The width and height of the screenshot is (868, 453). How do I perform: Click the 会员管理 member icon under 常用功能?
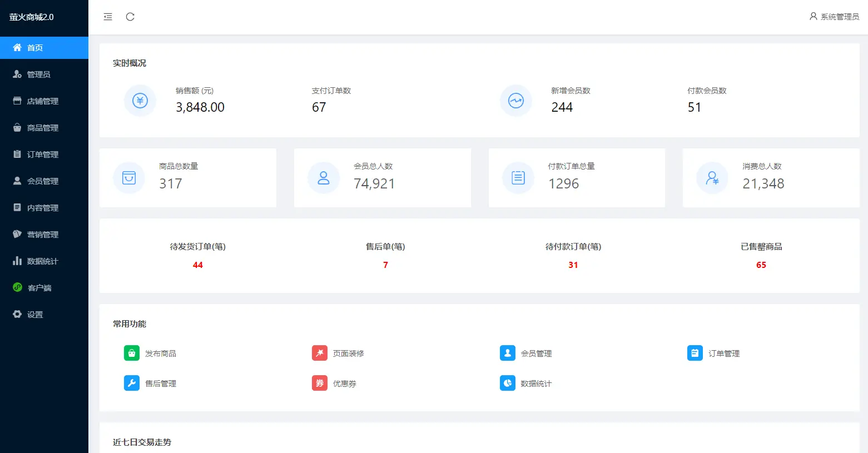[507, 353]
